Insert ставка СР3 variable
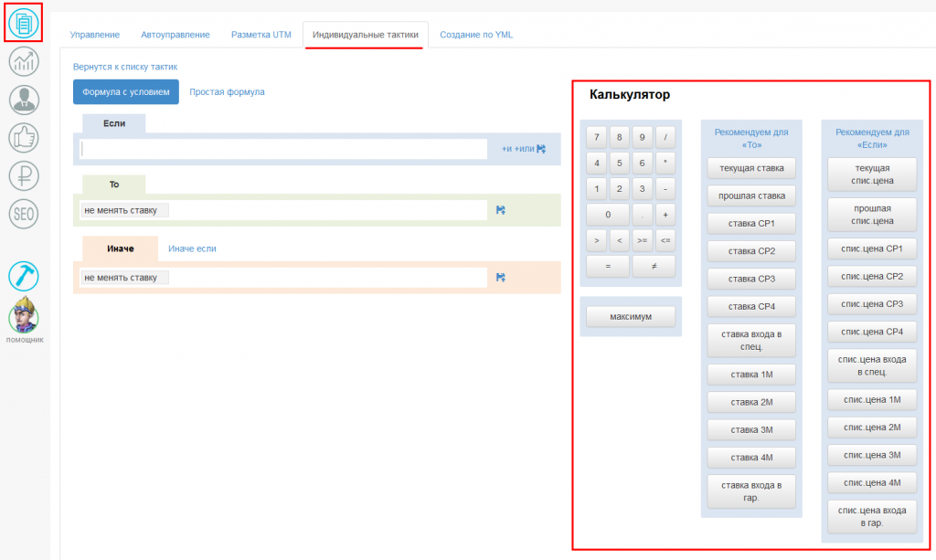This screenshot has height=560, width=936. [751, 279]
